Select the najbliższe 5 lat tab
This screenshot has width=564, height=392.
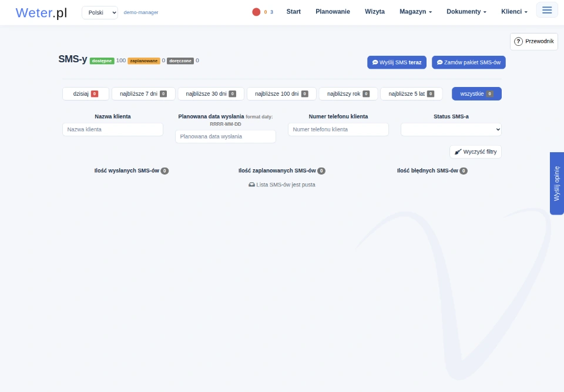(411, 93)
